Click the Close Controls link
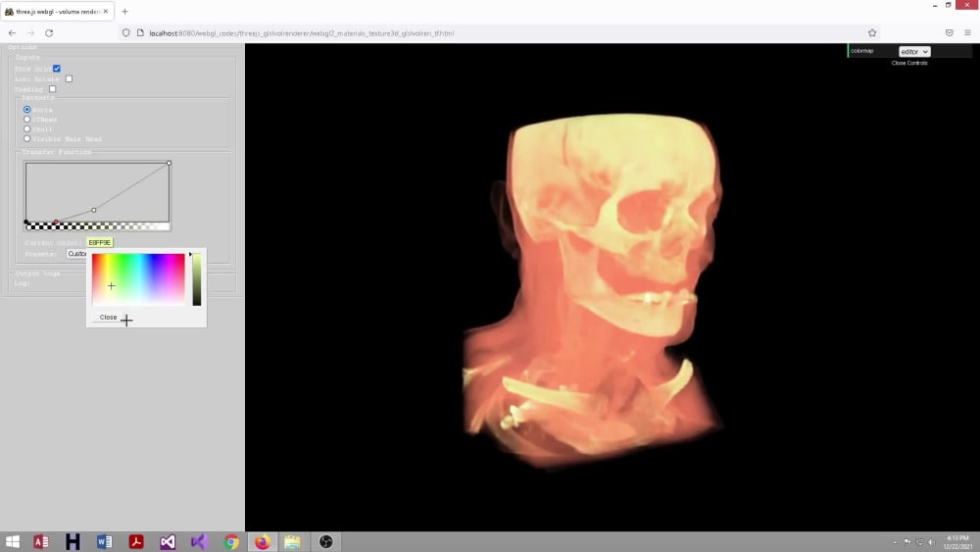This screenshot has width=980, height=552. click(909, 63)
